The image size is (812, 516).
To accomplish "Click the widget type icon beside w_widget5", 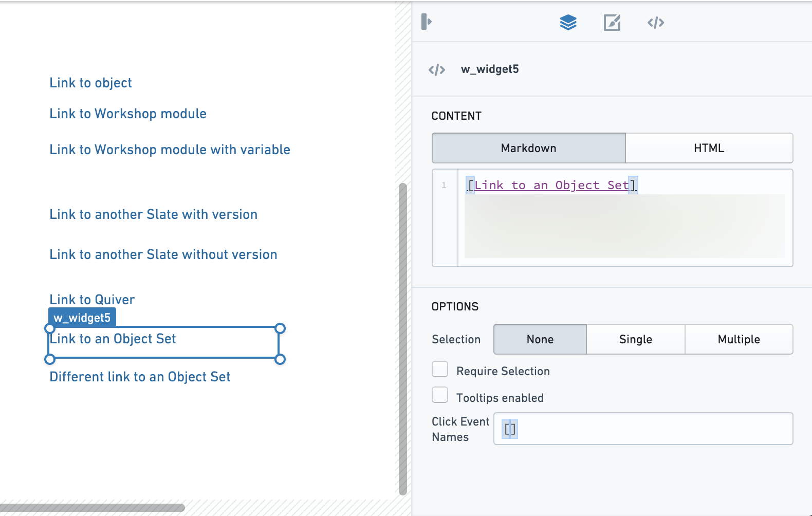I will (x=437, y=69).
